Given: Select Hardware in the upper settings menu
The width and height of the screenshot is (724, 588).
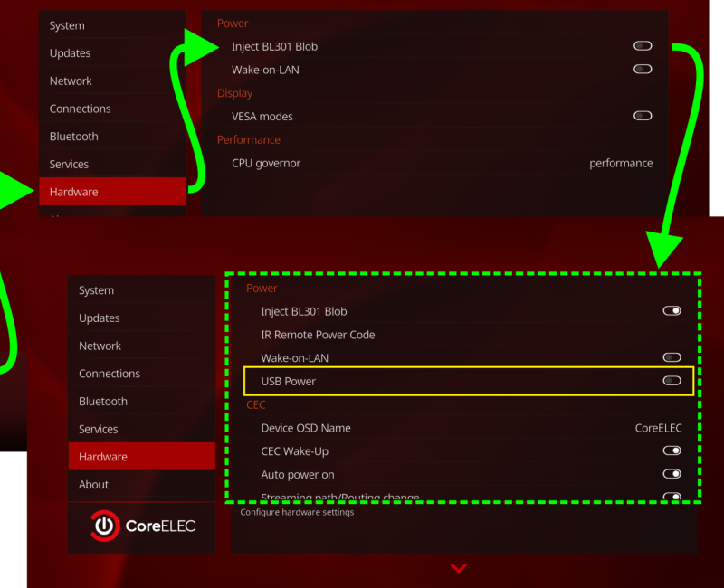Looking at the screenshot, I should point(112,192).
